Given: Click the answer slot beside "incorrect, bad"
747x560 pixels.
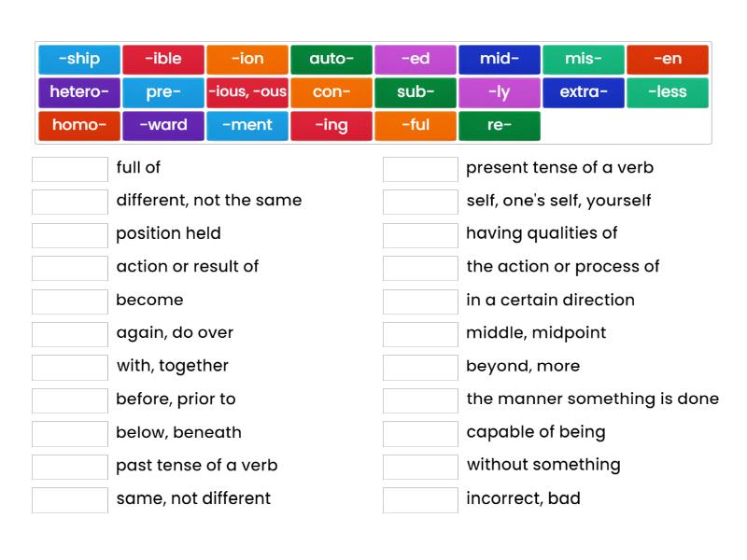Looking at the screenshot, I should click(419, 498).
